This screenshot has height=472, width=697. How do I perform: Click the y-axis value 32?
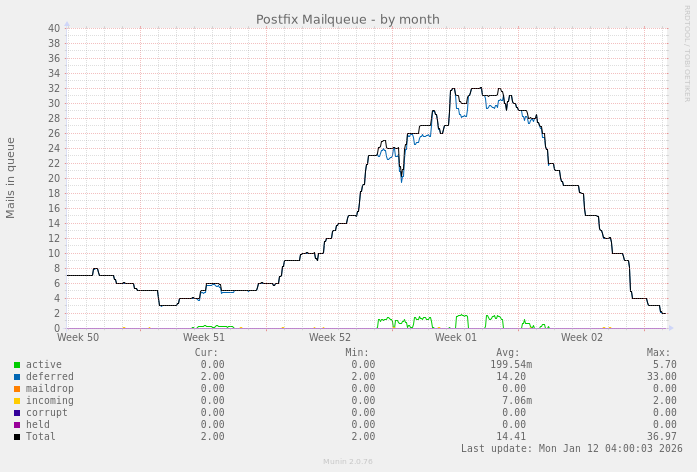click(x=54, y=88)
